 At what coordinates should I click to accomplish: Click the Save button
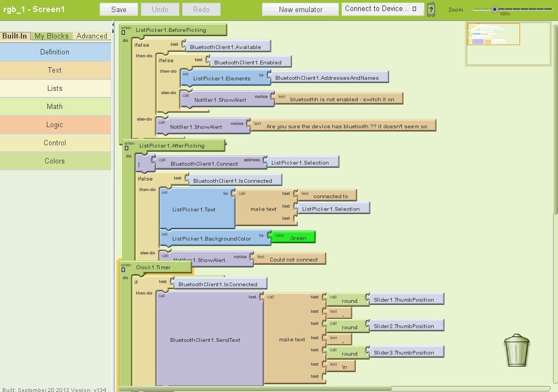pyautogui.click(x=118, y=9)
